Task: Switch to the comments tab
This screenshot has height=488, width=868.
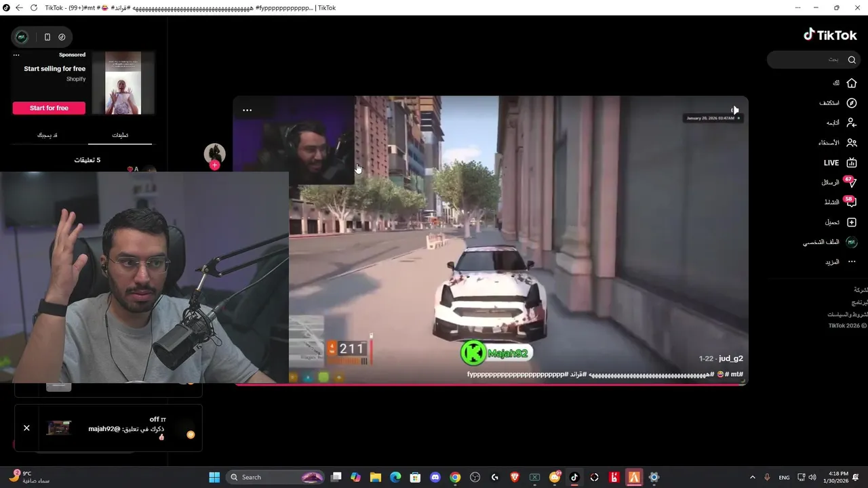Action: pyautogui.click(x=120, y=135)
